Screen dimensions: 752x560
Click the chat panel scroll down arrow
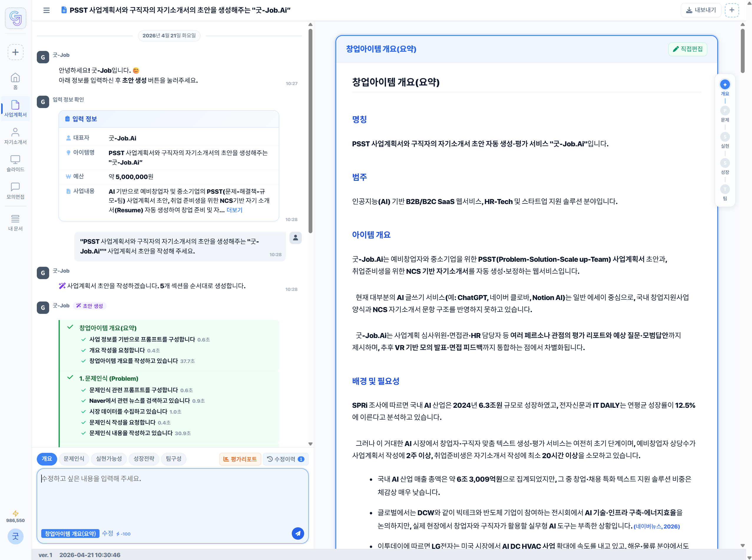click(310, 444)
